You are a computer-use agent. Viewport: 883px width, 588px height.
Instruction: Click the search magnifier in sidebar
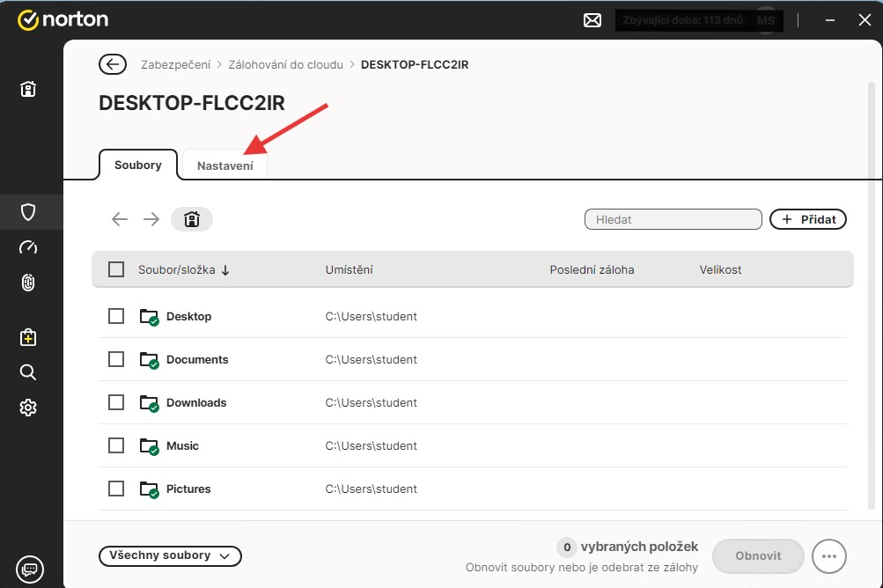(x=28, y=372)
